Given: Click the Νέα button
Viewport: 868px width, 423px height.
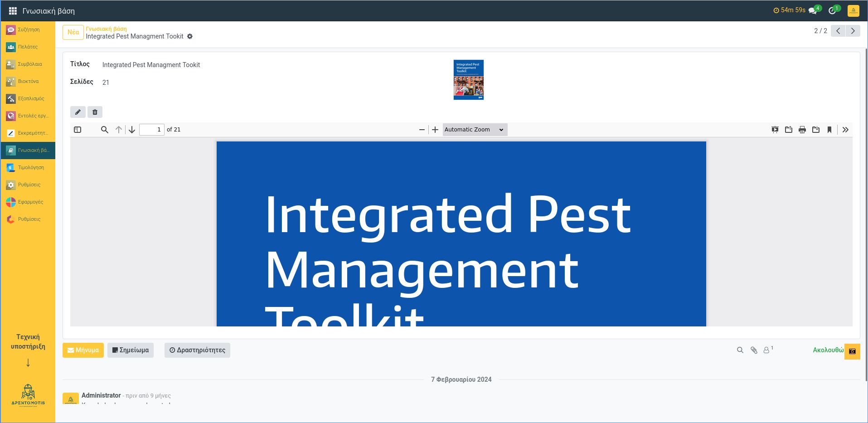Looking at the screenshot, I should (x=73, y=32).
